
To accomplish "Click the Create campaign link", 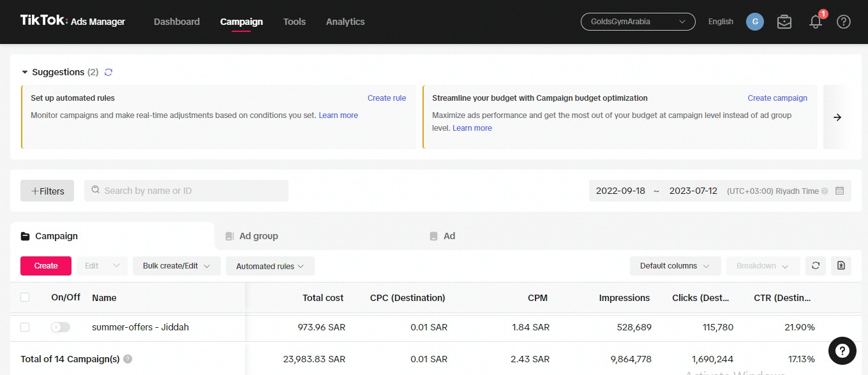I will 777,98.
